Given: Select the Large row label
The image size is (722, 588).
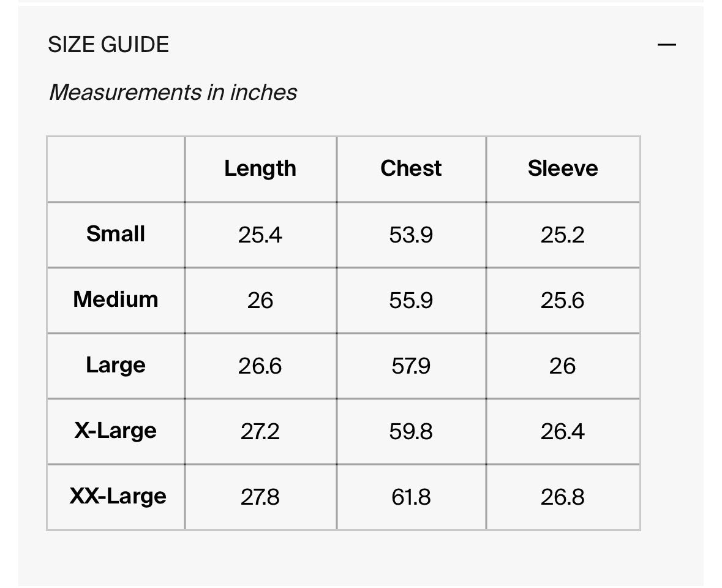Looking at the screenshot, I should [x=116, y=365].
